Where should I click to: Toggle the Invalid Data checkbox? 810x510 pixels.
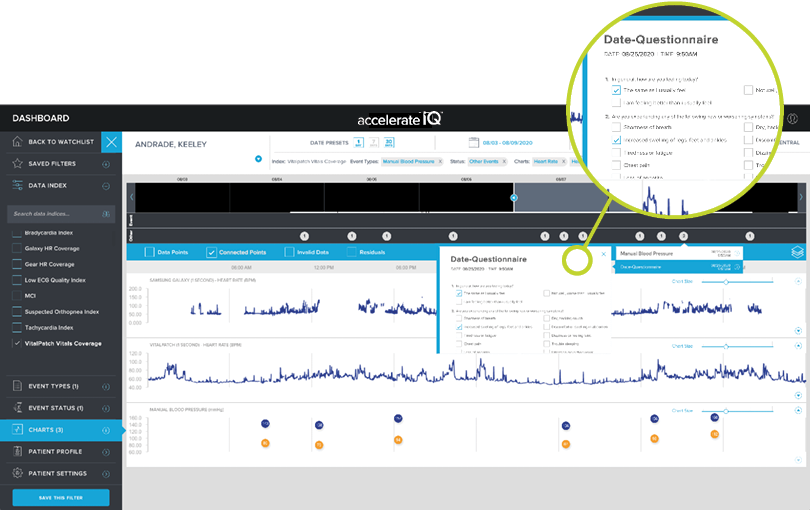(289, 252)
